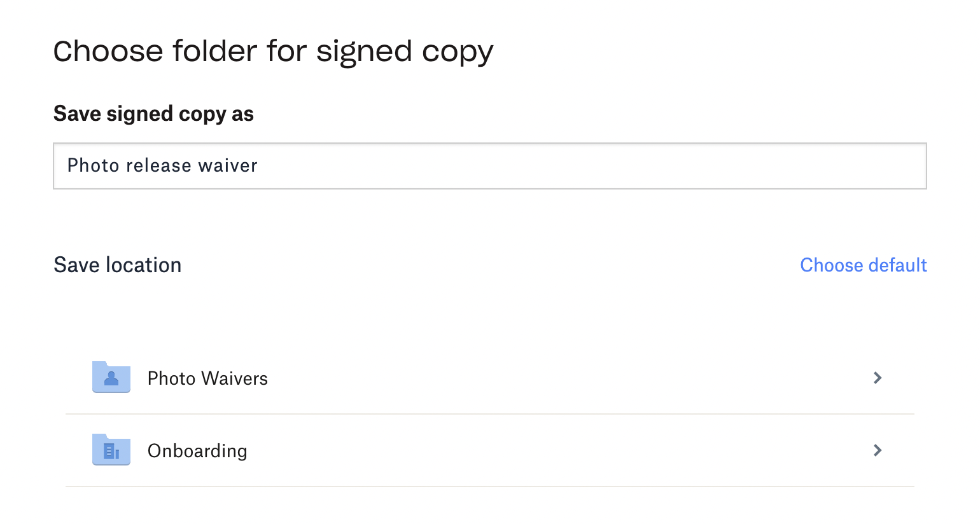Click empty space in Onboarding row

point(541,451)
